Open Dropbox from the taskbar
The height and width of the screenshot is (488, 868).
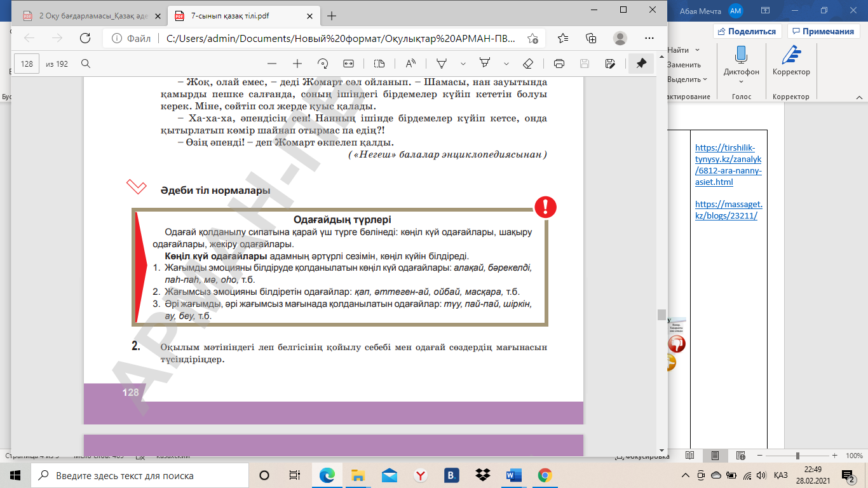pos(482,475)
